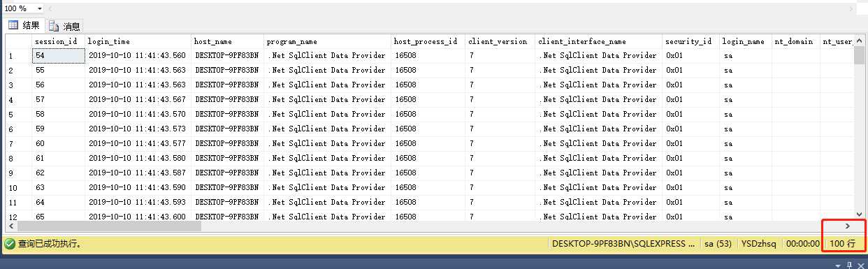Screen dimensions: 868x269
Task: Select login_time 2019-10-10 11:41:43.587
Action: click(x=138, y=173)
